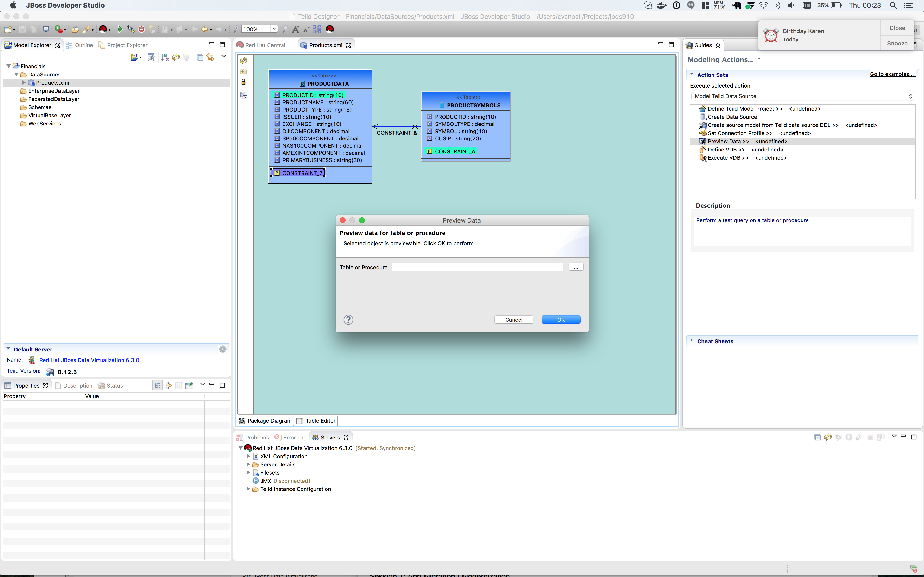
Task: Click the refresh diagram icon in the editor sidebar
Action: coord(244,60)
